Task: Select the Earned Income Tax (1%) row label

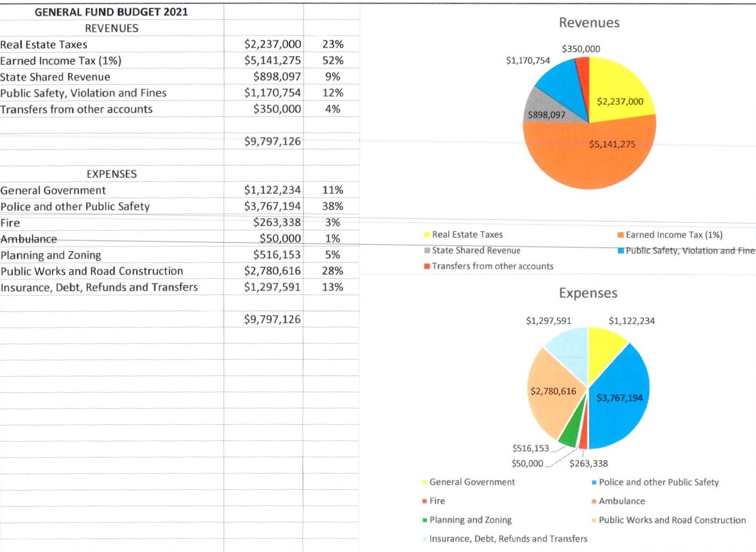Action: (61, 61)
